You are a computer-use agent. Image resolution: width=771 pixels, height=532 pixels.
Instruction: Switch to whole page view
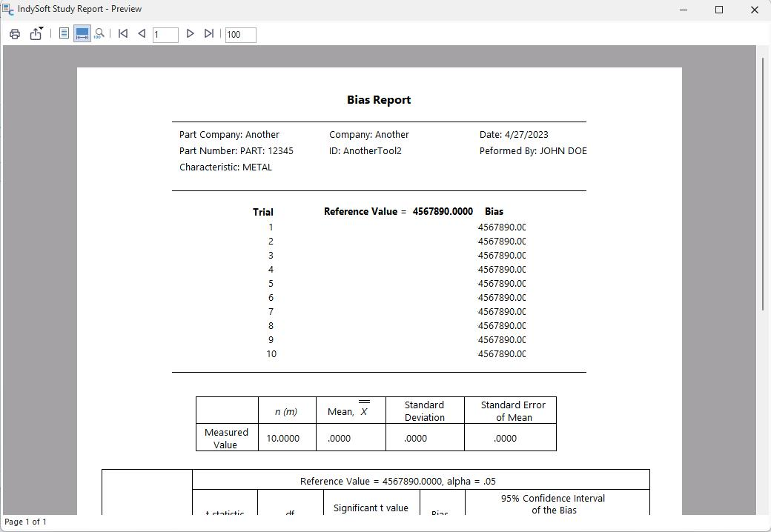coord(64,33)
